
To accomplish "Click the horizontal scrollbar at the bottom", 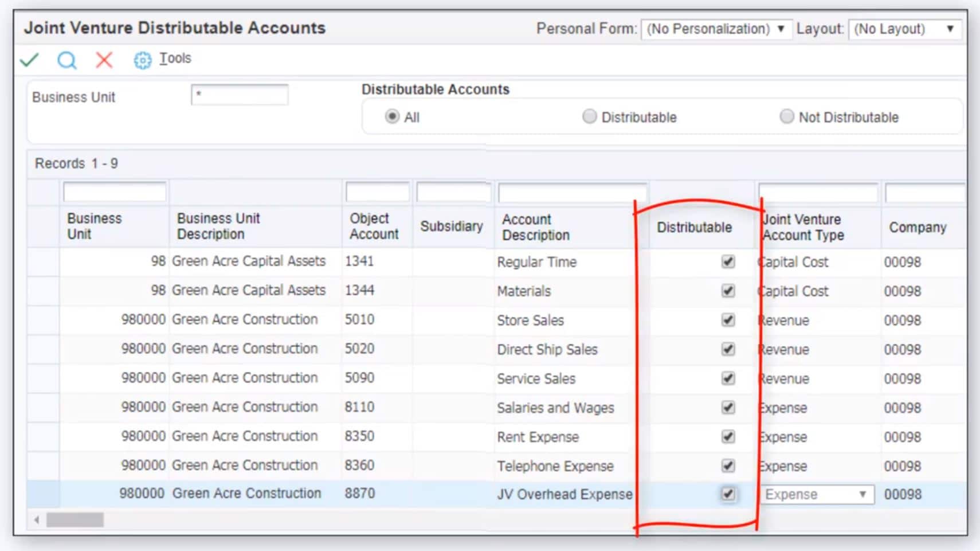I will (75, 519).
